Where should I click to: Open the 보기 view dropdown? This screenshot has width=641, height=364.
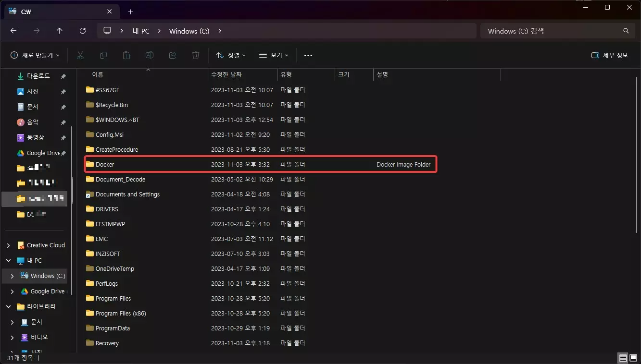pyautogui.click(x=274, y=55)
